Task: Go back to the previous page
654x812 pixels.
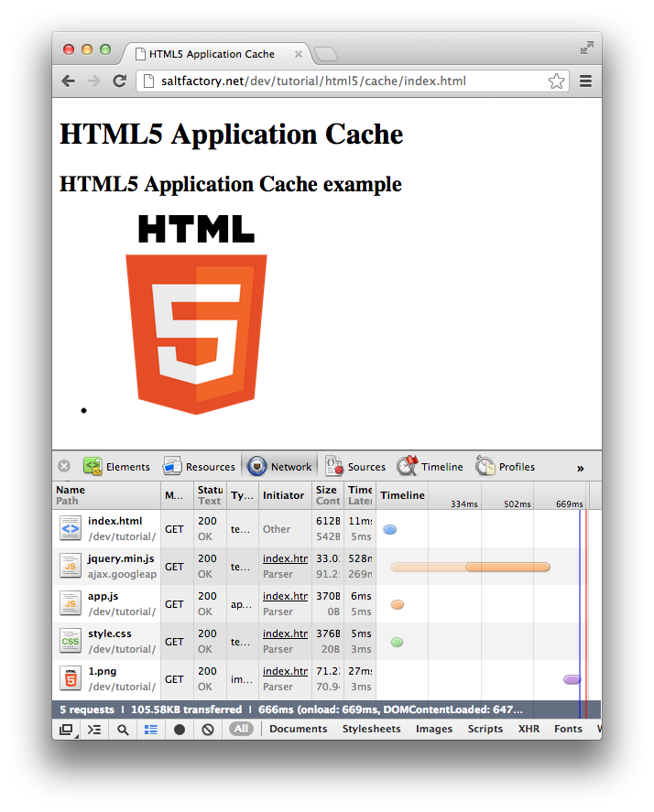Action: 68,81
